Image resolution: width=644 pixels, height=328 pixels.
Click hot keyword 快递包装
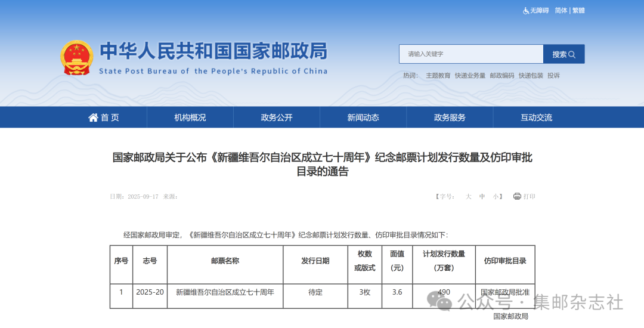pos(531,76)
